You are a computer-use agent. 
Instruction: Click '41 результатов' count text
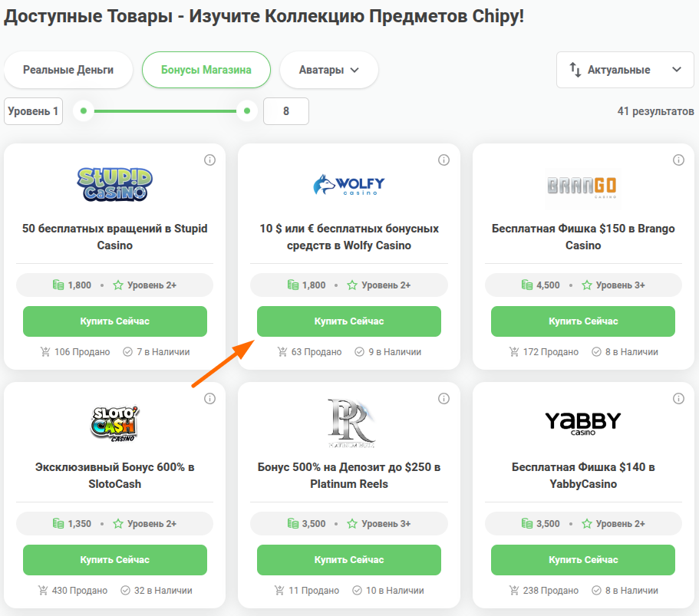click(655, 111)
